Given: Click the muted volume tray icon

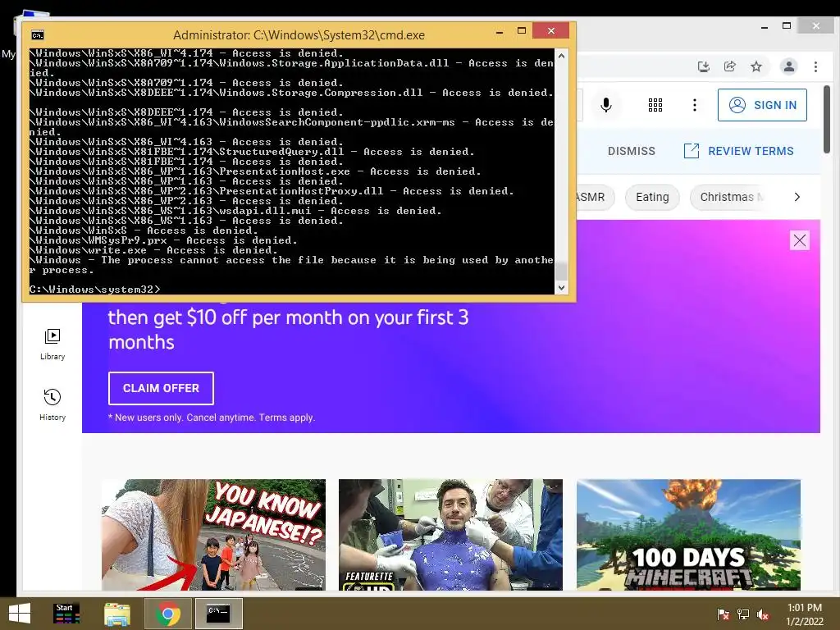Looking at the screenshot, I should tap(763, 614).
